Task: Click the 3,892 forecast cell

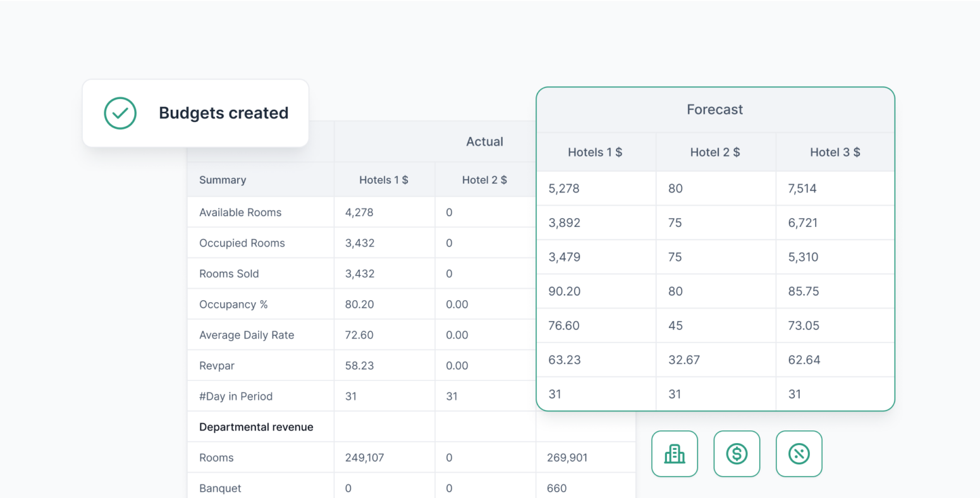Action: [596, 222]
